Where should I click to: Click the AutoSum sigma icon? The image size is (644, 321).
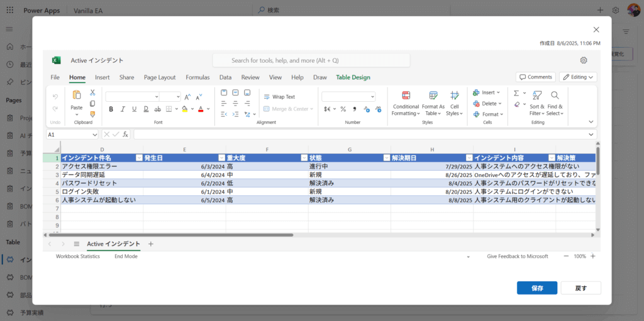tap(516, 93)
